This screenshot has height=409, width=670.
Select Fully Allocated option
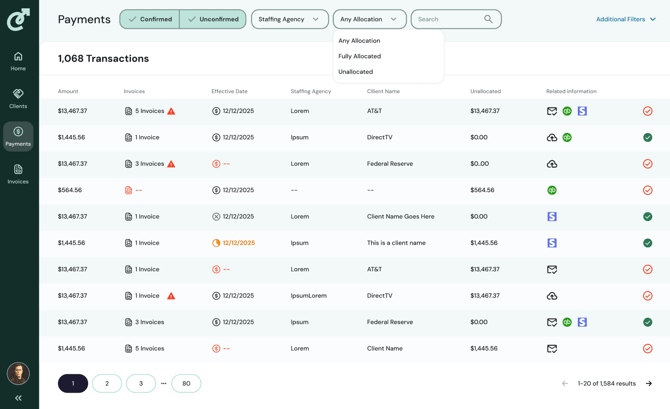tap(360, 56)
